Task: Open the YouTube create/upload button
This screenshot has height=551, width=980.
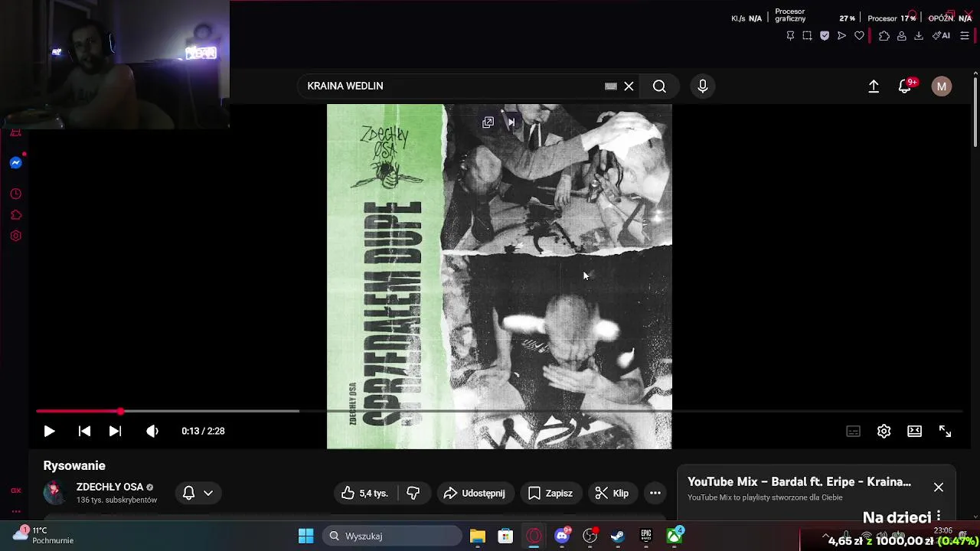Action: (874, 86)
